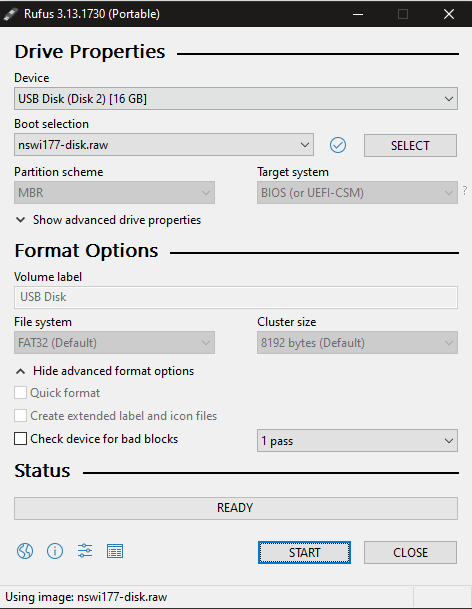Viewport: 472px width, 609px height.
Task: Click the CLOSE button
Action: 410,552
